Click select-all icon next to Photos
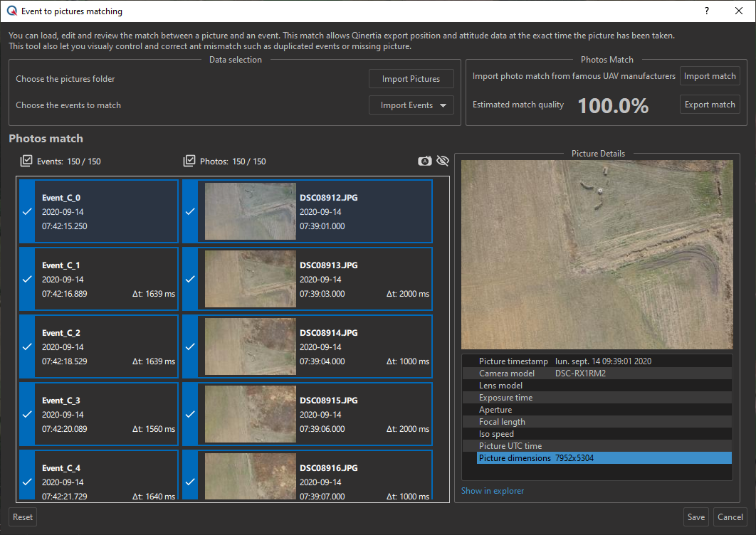 click(x=189, y=161)
